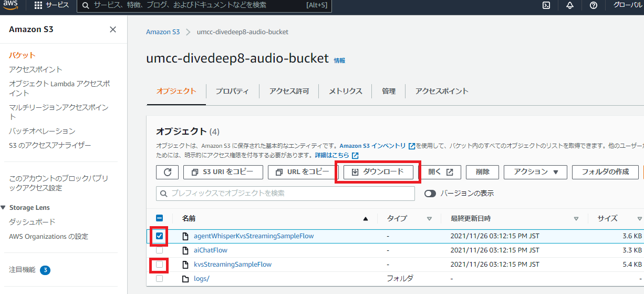Screen dimensions: 644x294
Task: Click external link icon beside Amazon S3 インベントリ
Action: (412, 146)
